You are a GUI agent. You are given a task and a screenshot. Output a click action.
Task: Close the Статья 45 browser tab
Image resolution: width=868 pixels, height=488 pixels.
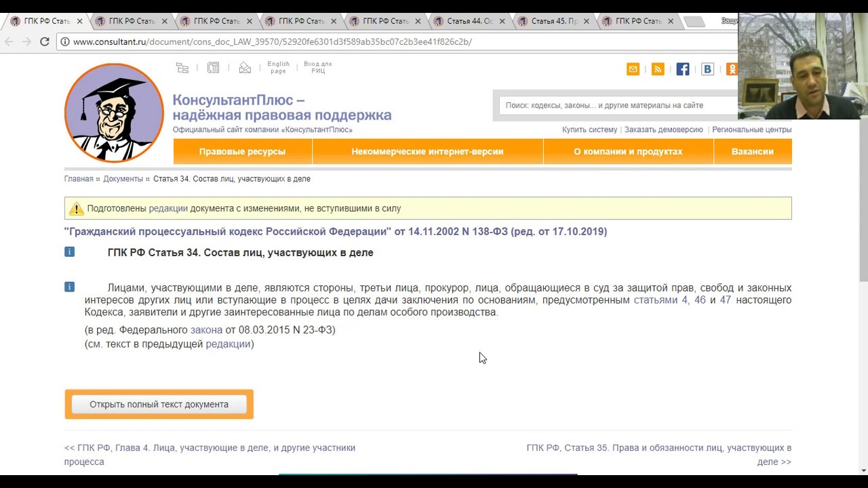tap(587, 21)
